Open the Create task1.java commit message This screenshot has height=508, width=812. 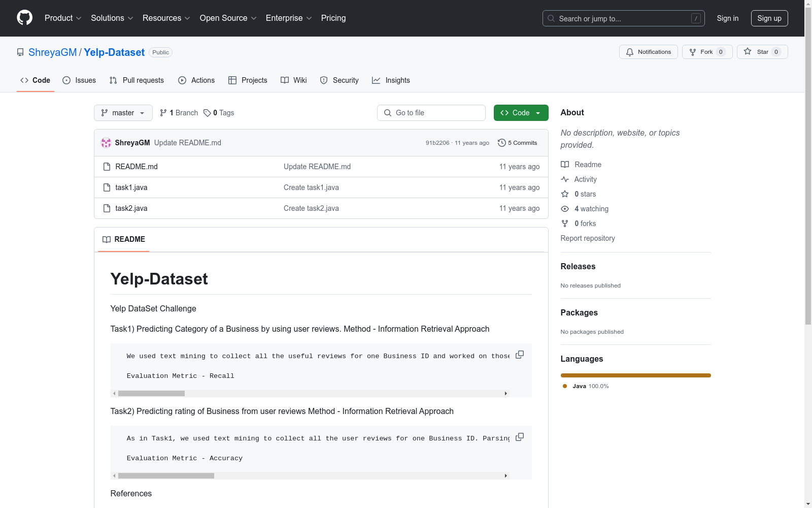coord(311,187)
